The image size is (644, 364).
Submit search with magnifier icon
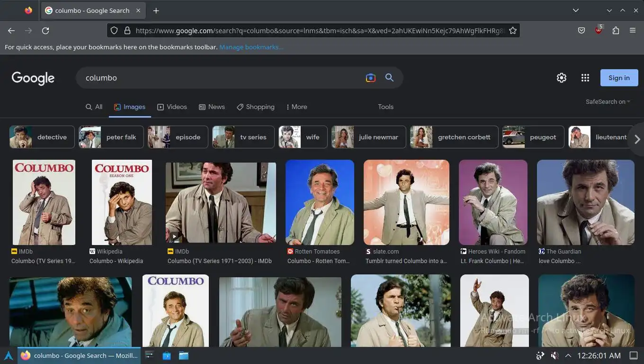(x=389, y=78)
